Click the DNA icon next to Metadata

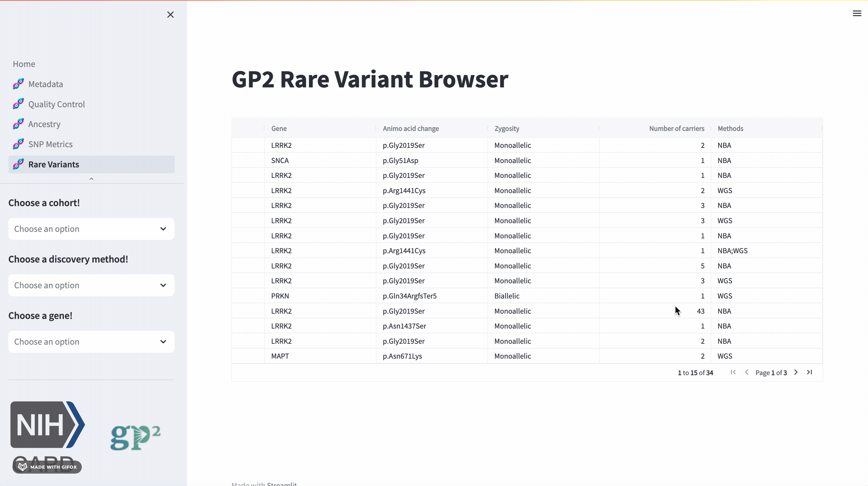19,84
